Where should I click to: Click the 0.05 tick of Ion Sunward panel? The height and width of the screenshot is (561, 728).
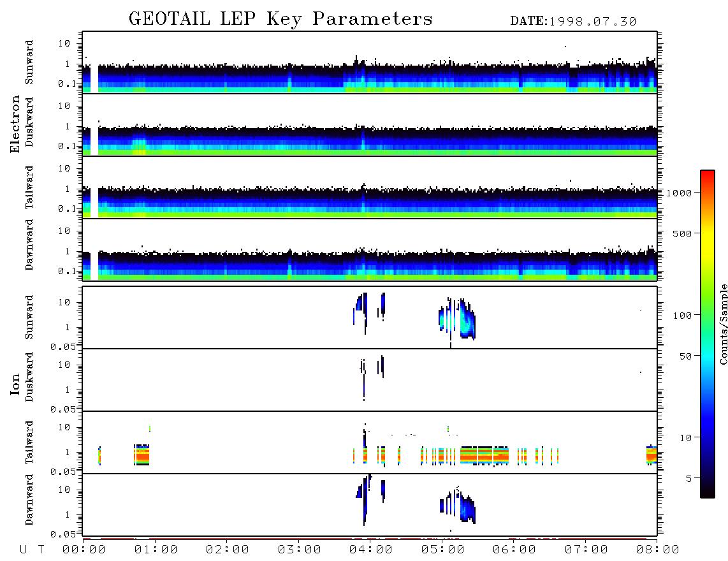(62, 347)
